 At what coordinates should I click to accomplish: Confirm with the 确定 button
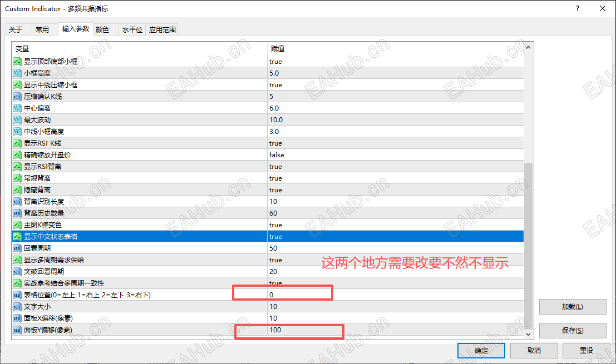click(481, 351)
